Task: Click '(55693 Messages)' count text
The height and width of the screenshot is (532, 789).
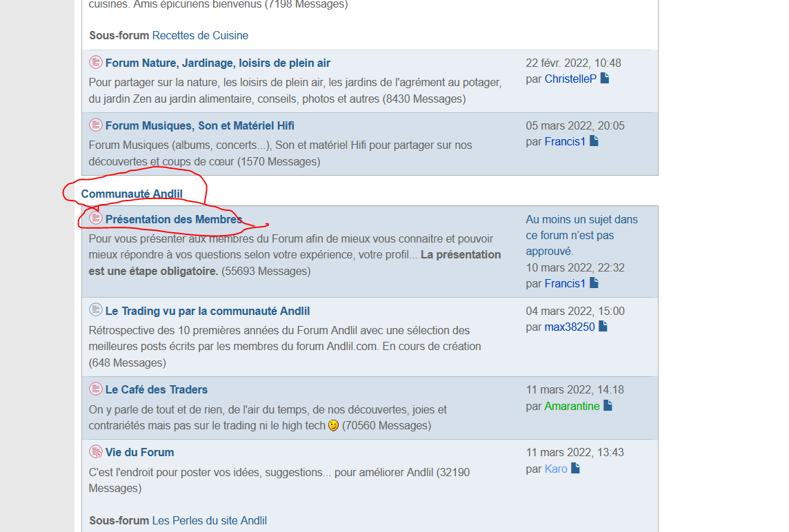Action: pyautogui.click(x=266, y=272)
